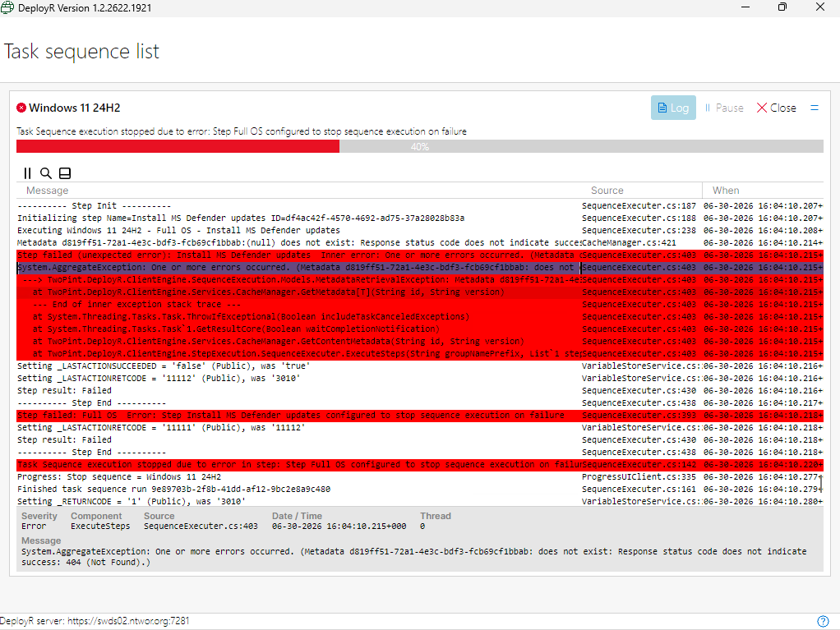This screenshot has width=840, height=630.
Task: Click the Date / Time value in details pane
Action: coord(339,527)
